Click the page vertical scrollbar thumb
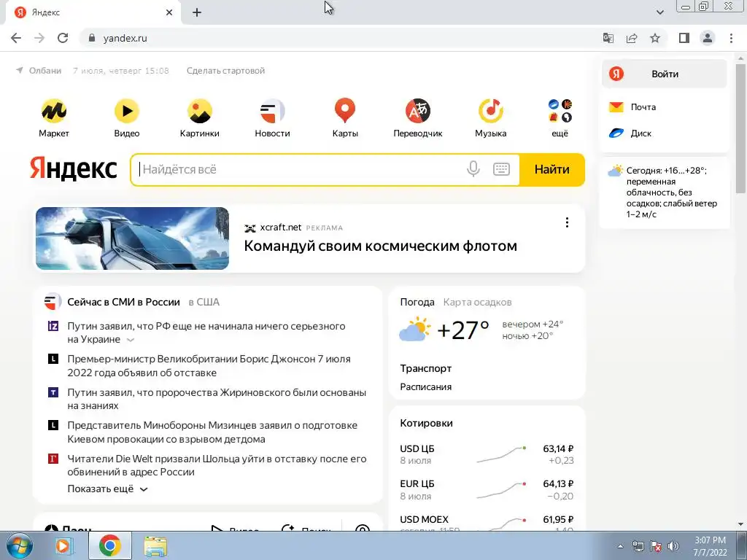 [740, 128]
